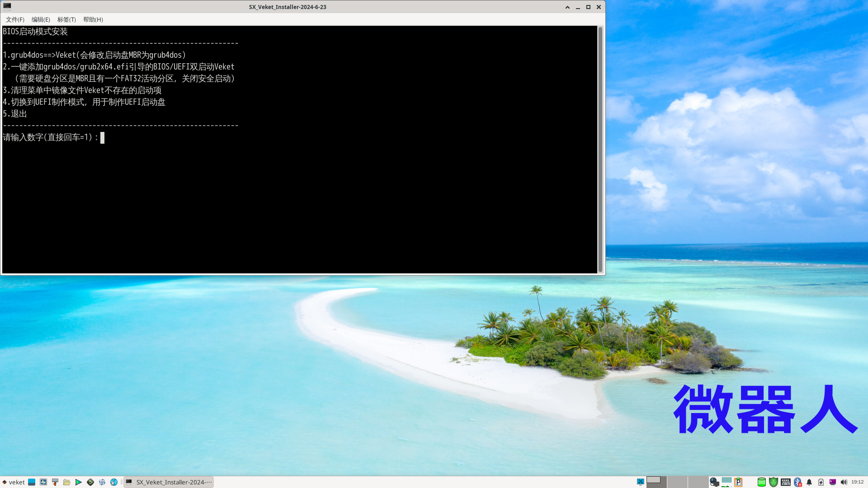Maximize the SX_Veket_Installer window
The width and height of the screenshot is (868, 488).
(588, 7)
